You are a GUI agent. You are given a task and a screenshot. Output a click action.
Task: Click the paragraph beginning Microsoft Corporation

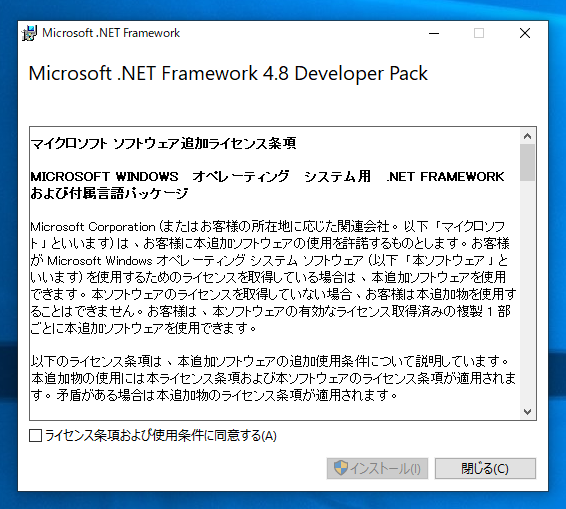coord(273,277)
